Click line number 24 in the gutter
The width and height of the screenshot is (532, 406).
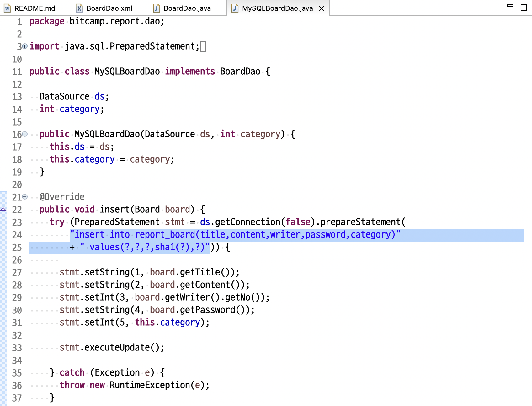(x=17, y=235)
